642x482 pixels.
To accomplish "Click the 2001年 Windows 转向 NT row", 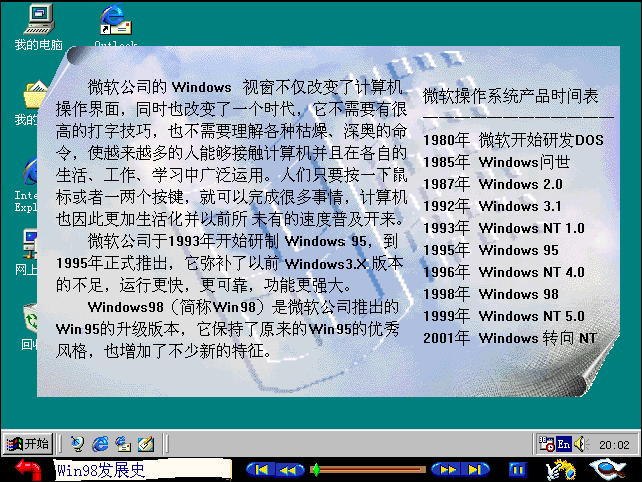I will click(x=510, y=338).
